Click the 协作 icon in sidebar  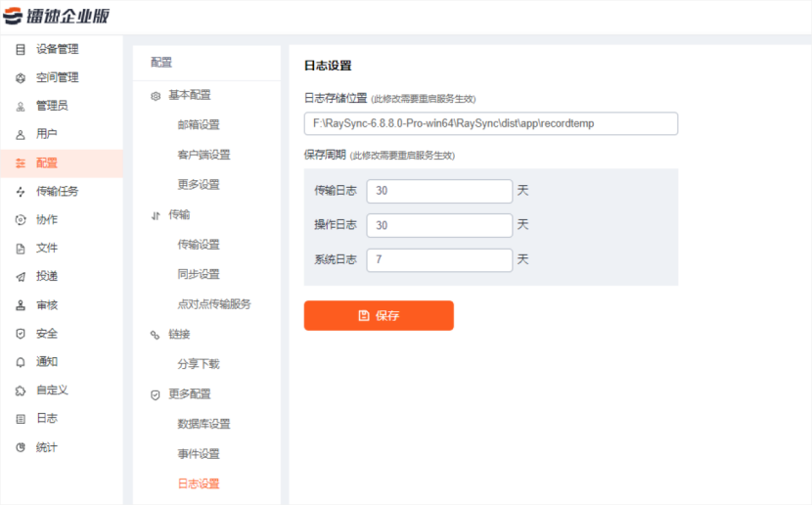pyautogui.click(x=21, y=220)
